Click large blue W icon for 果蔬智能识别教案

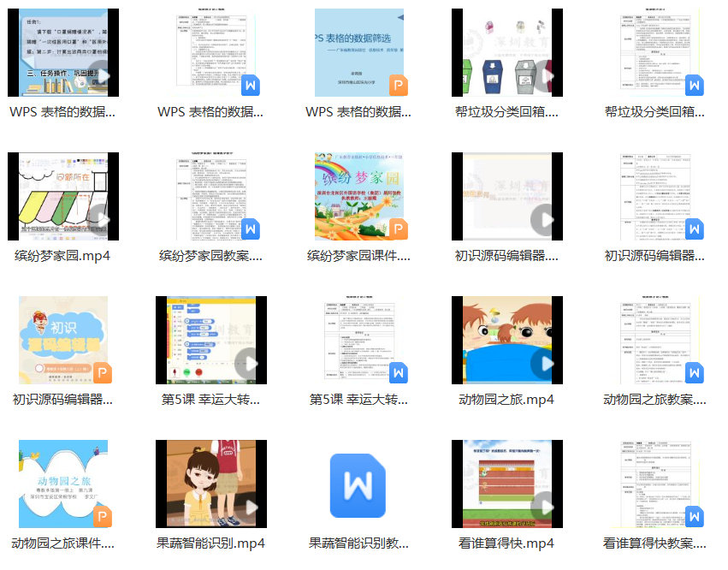358,485
